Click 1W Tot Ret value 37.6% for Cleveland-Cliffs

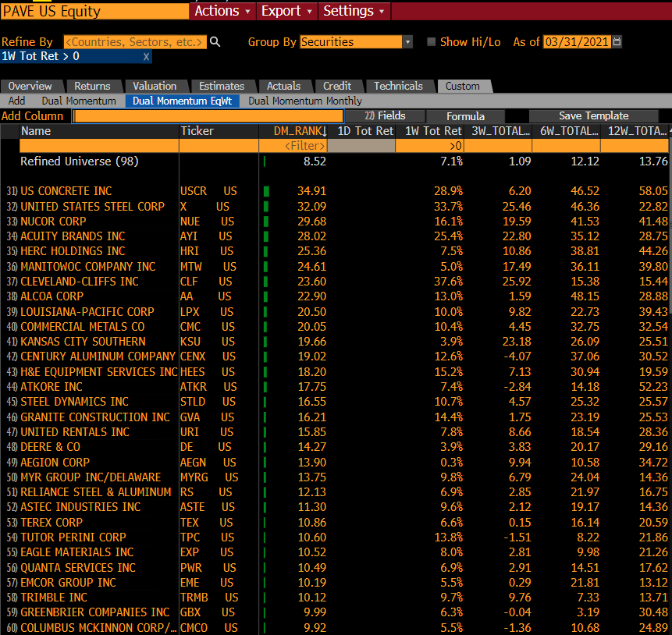[x=448, y=282]
